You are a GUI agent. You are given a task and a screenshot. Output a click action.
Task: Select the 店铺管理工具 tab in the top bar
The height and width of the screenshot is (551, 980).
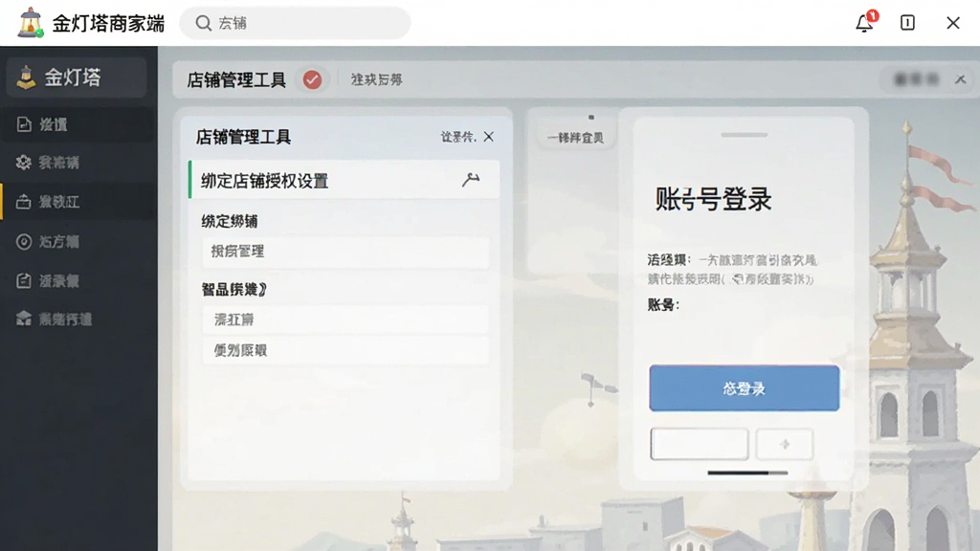coord(236,80)
